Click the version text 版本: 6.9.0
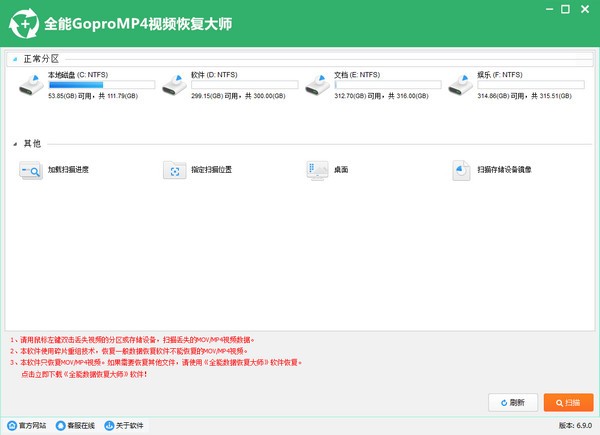The image size is (600, 435). click(x=576, y=425)
